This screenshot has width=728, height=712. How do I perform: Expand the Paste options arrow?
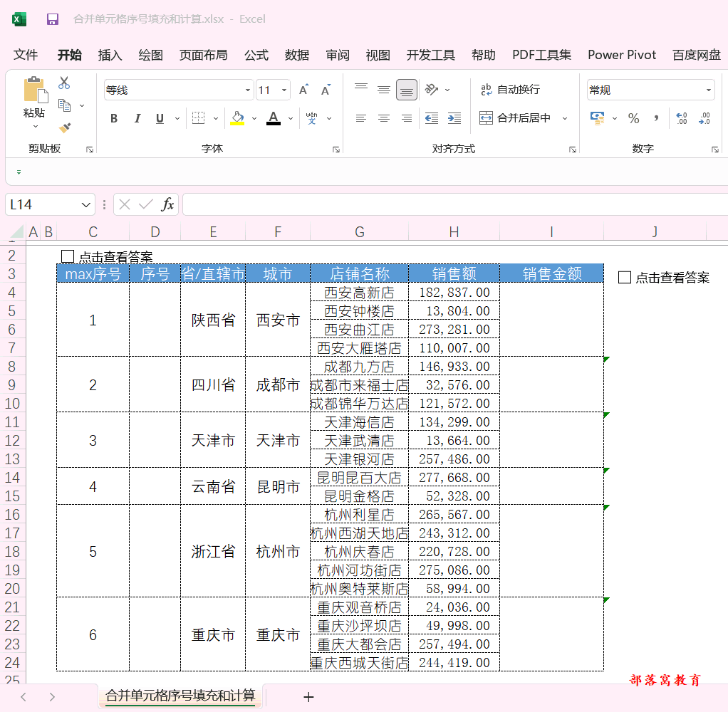(36, 126)
